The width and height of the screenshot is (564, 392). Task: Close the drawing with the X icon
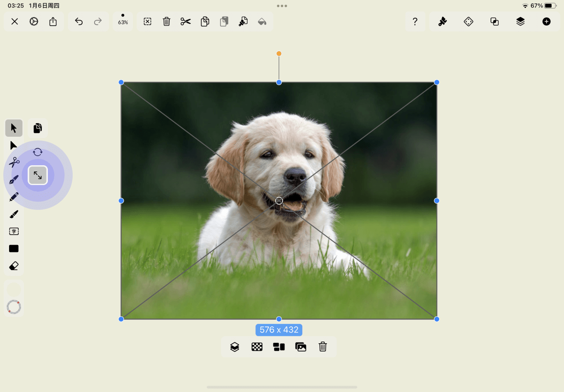[x=14, y=21]
